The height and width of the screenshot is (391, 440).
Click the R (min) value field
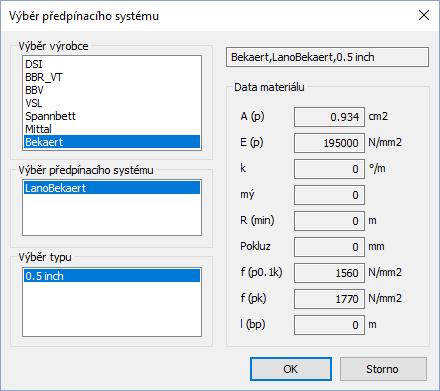[329, 221]
